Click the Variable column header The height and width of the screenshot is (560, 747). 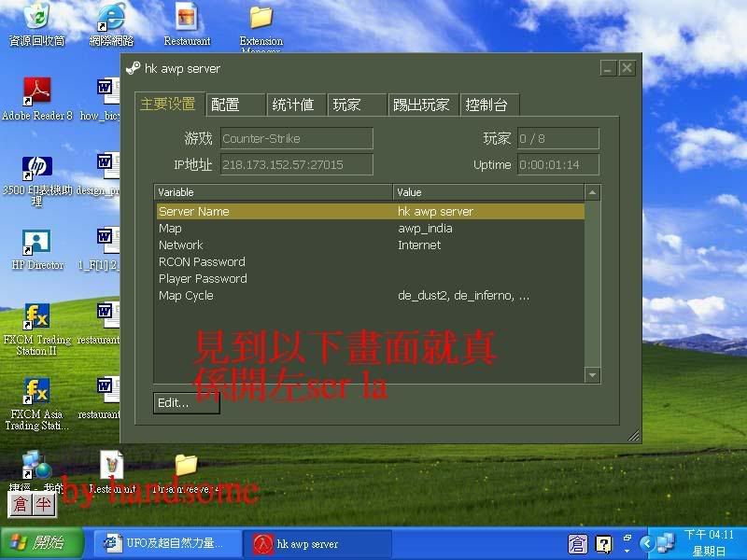pyautogui.click(x=274, y=192)
